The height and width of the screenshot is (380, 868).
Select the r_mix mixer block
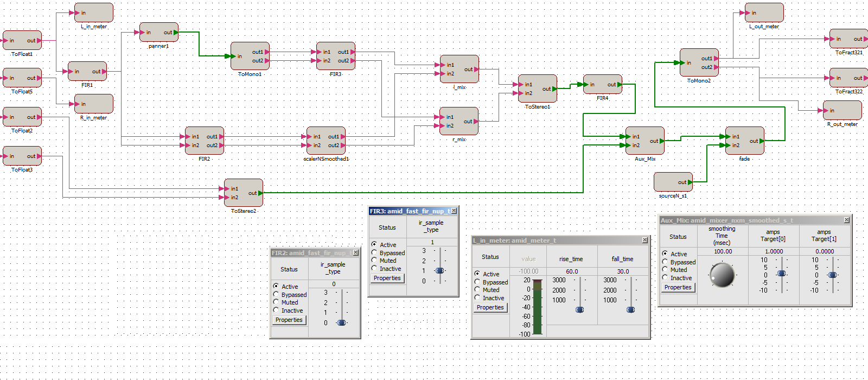(x=459, y=121)
